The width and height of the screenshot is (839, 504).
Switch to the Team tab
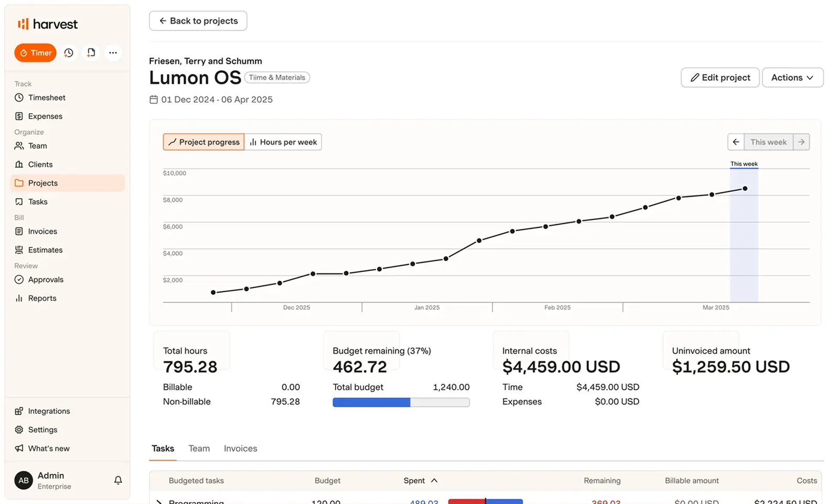click(x=199, y=448)
